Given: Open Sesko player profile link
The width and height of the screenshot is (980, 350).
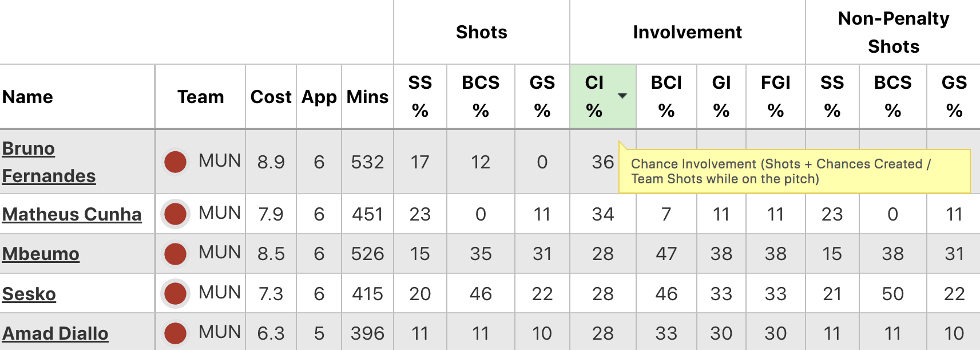Looking at the screenshot, I should click(29, 294).
